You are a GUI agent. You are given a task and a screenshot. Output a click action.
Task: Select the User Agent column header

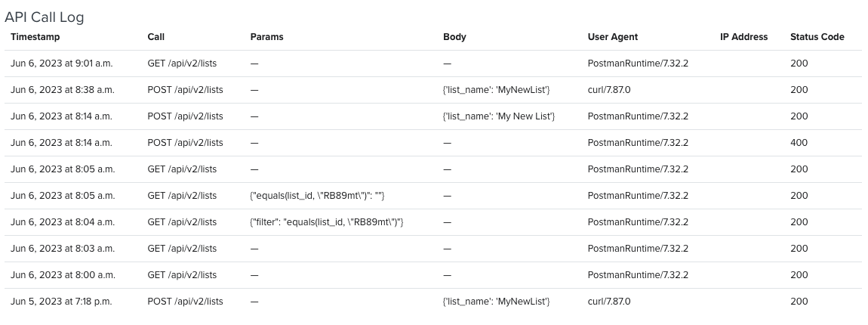[613, 37]
